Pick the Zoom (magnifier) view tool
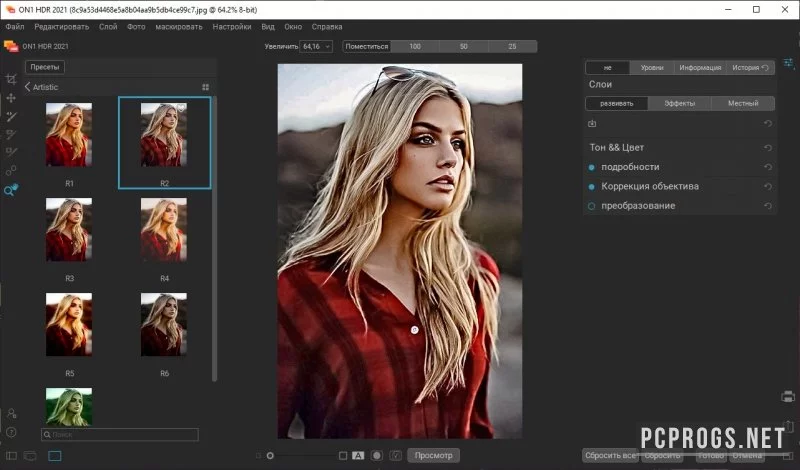The image size is (800, 470). [x=11, y=190]
